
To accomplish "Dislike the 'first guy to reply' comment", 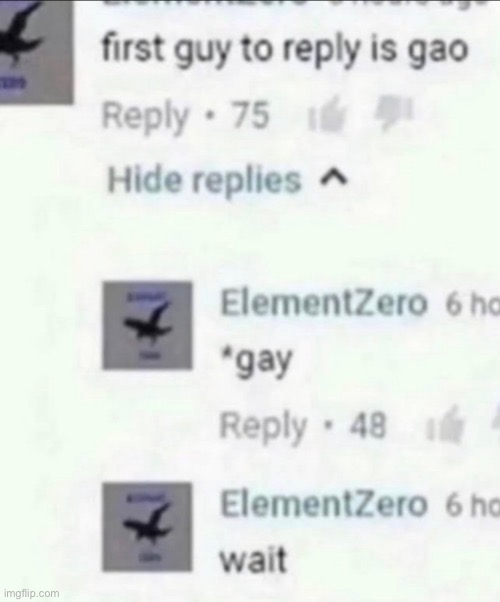I will (x=393, y=111).
